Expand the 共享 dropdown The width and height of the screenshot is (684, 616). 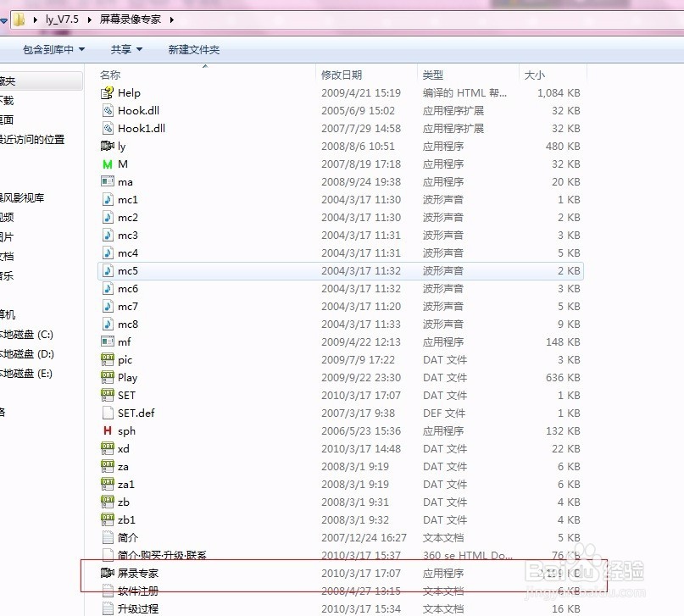click(x=125, y=49)
